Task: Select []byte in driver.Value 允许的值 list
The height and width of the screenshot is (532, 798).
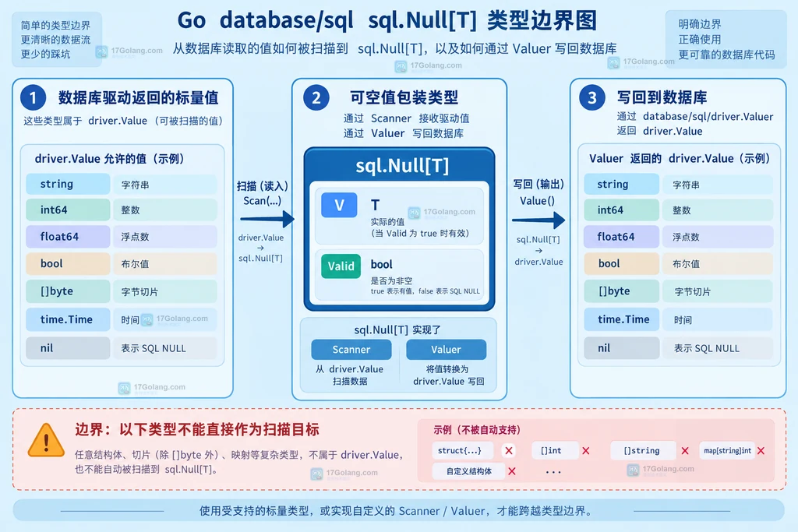Action: pyautogui.click(x=69, y=291)
